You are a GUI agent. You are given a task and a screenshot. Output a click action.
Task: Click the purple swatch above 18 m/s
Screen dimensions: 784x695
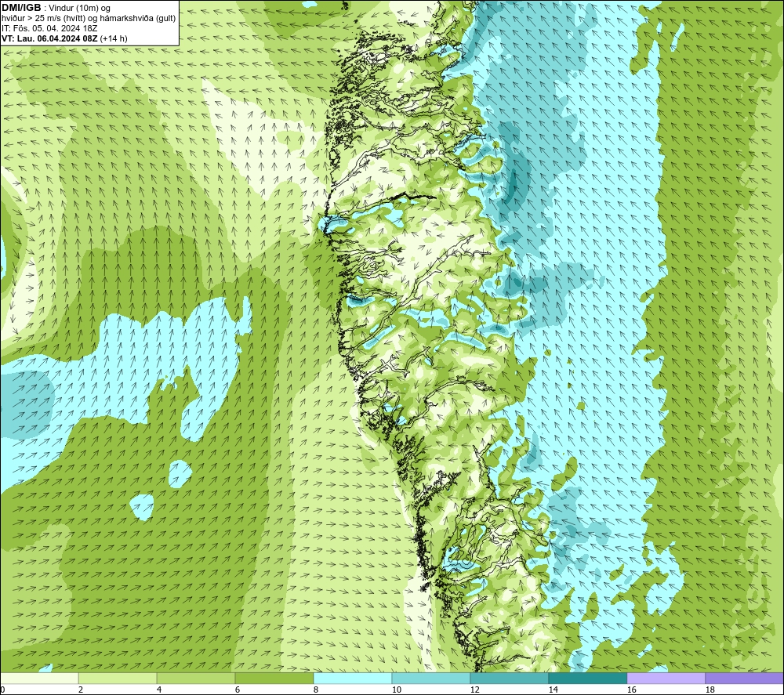click(745, 679)
